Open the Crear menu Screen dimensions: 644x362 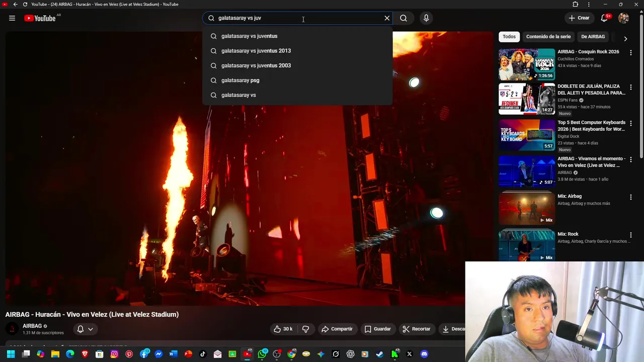pyautogui.click(x=579, y=18)
